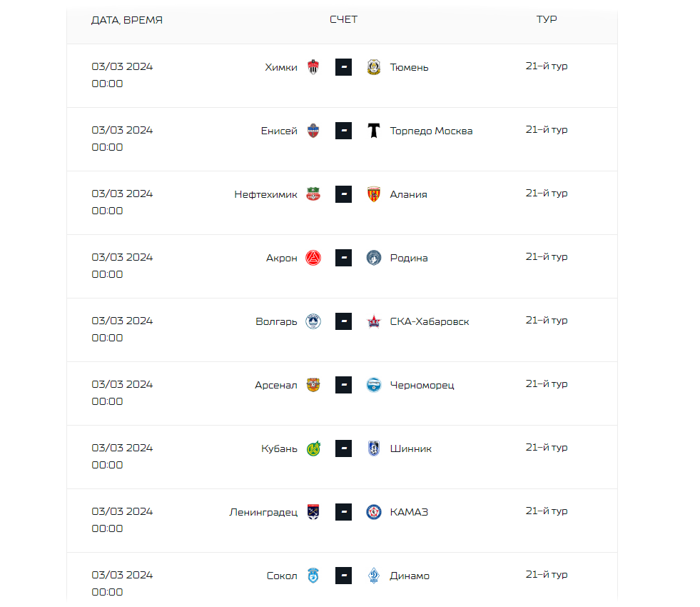Click the Химки club crest
The width and height of the screenshot is (700, 607).
313,67
